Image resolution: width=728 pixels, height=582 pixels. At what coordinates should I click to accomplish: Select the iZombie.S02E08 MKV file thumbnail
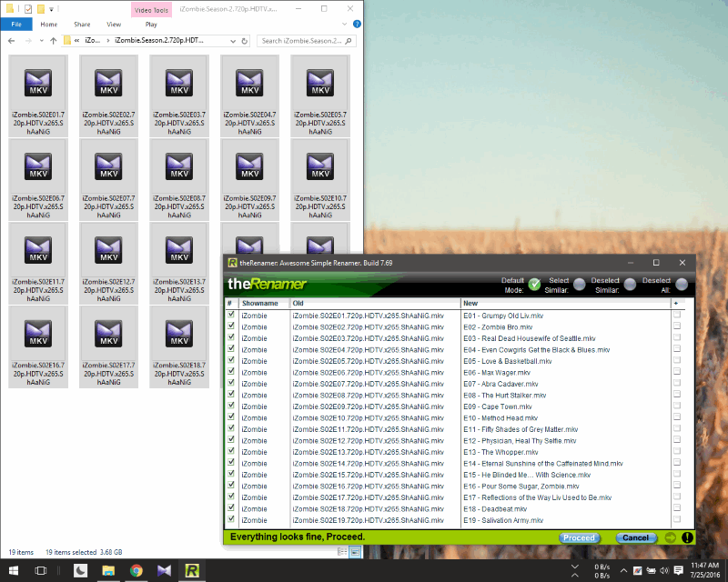coord(179,179)
